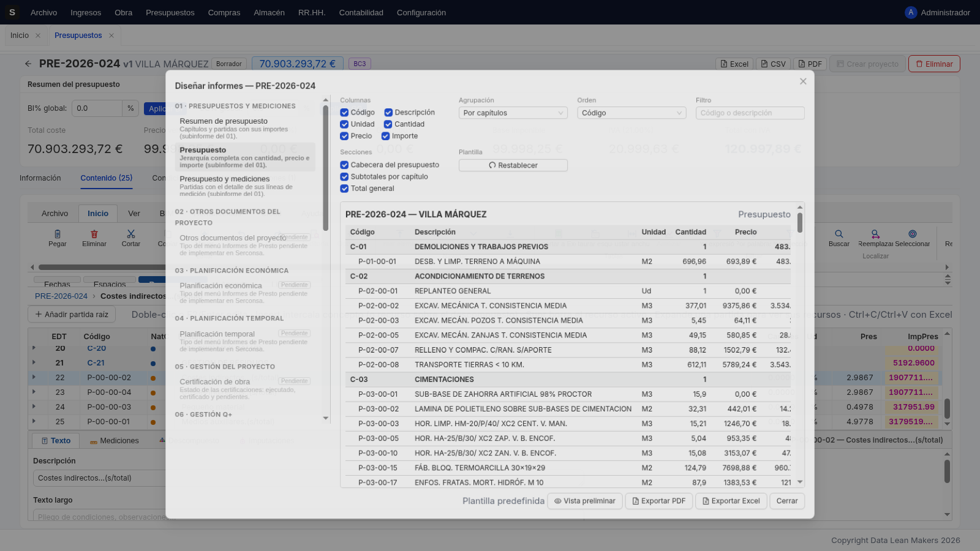Select the Cortar scissors icon
The width and height of the screenshot is (980, 551).
click(x=131, y=234)
